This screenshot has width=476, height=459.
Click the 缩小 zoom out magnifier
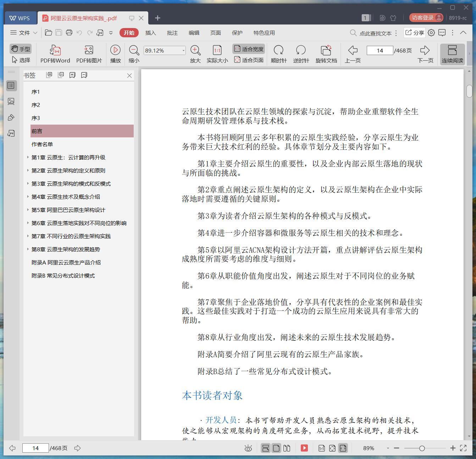(x=134, y=54)
